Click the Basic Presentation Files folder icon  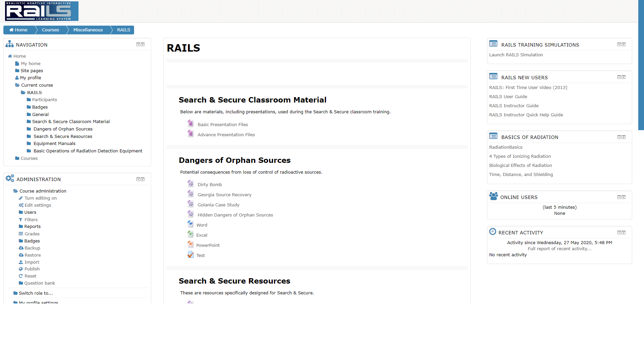(191, 124)
